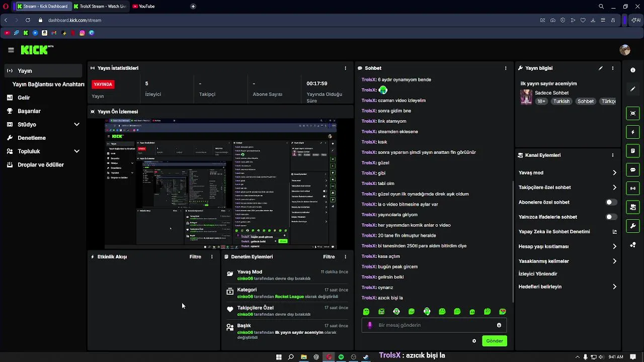Image resolution: width=644 pixels, height=362 pixels.
Task: Open the user avatar menu in Kick header
Action: click(x=625, y=50)
